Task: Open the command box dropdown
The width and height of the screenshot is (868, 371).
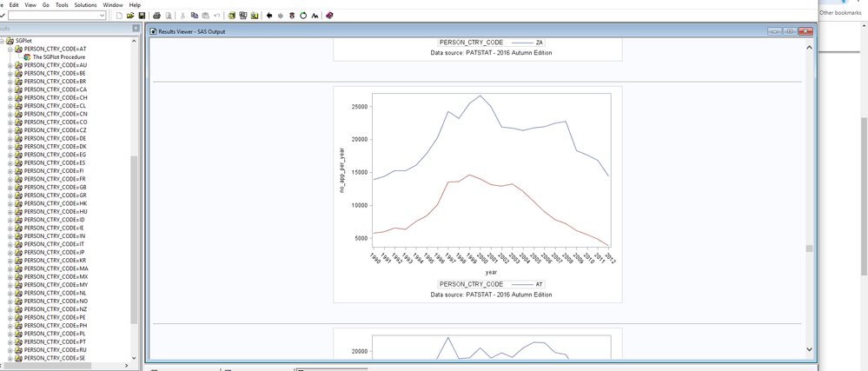Action: coord(103,16)
